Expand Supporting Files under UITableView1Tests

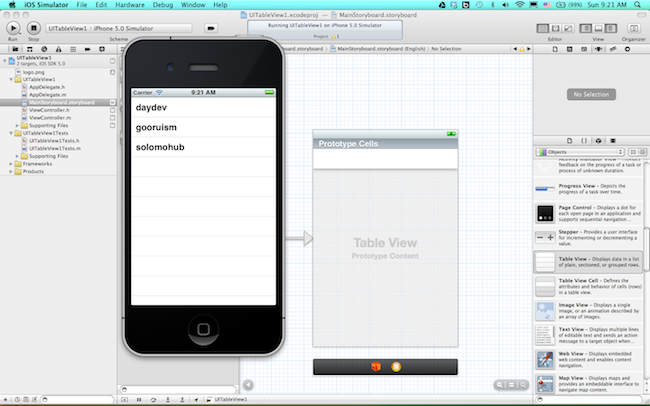click(x=17, y=156)
